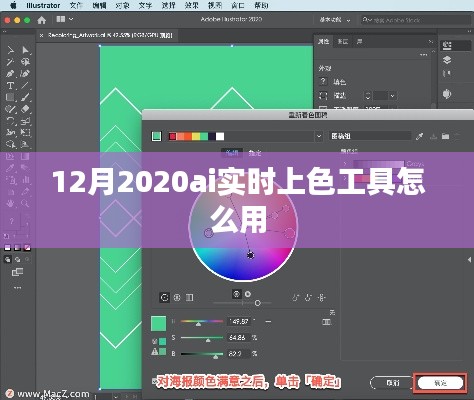Select the Paintbrush tool

click(25, 97)
